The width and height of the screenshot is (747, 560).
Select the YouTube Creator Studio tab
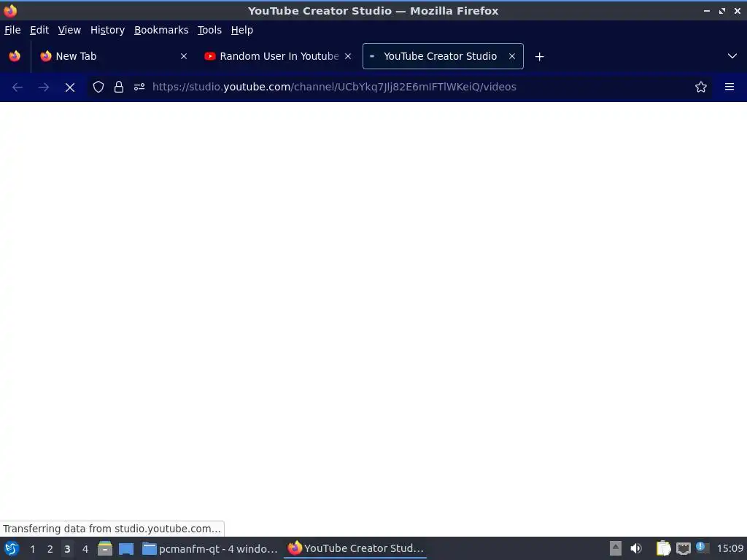pos(443,56)
